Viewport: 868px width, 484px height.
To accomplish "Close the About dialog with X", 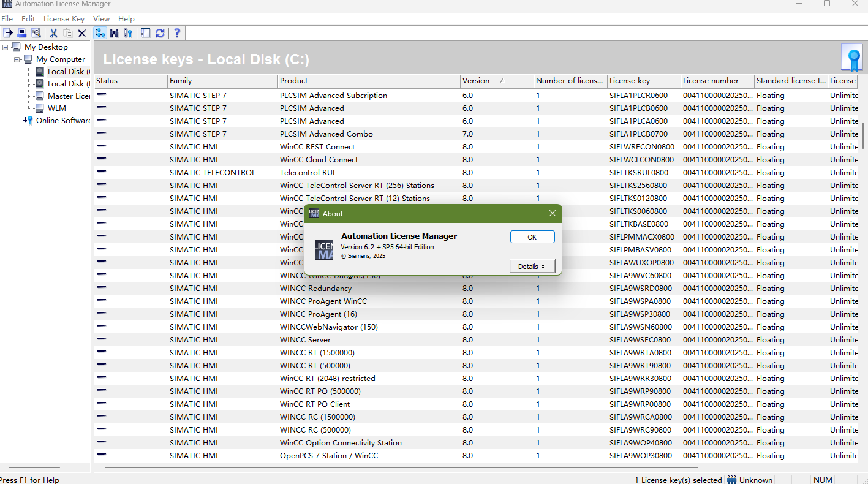I will 553,213.
